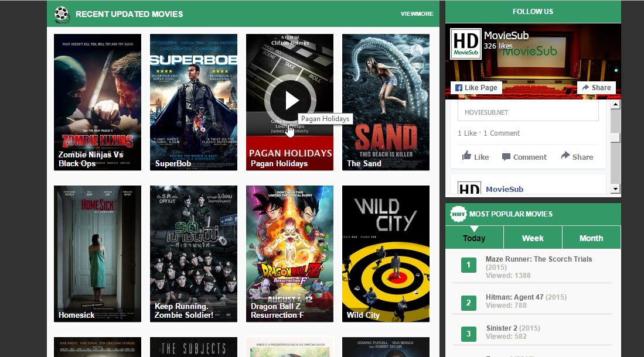Open Maze Runner: The Scorch Trials
Image resolution: width=644 pixels, height=357 pixels.
(x=539, y=259)
